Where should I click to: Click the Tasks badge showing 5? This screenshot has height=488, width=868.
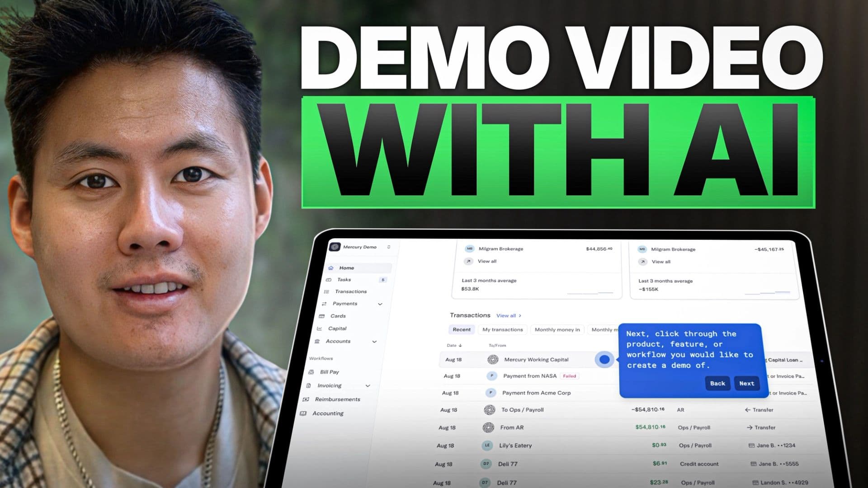[383, 280]
